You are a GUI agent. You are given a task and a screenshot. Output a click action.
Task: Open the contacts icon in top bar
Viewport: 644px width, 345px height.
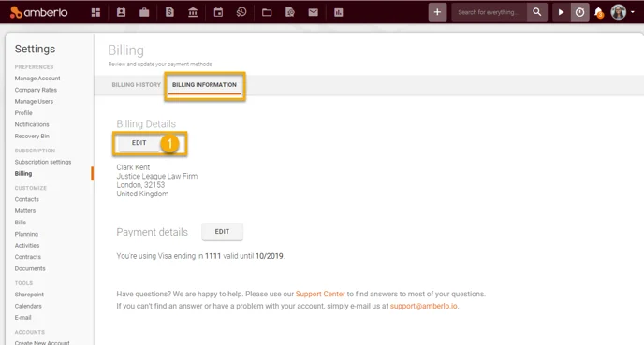click(121, 12)
